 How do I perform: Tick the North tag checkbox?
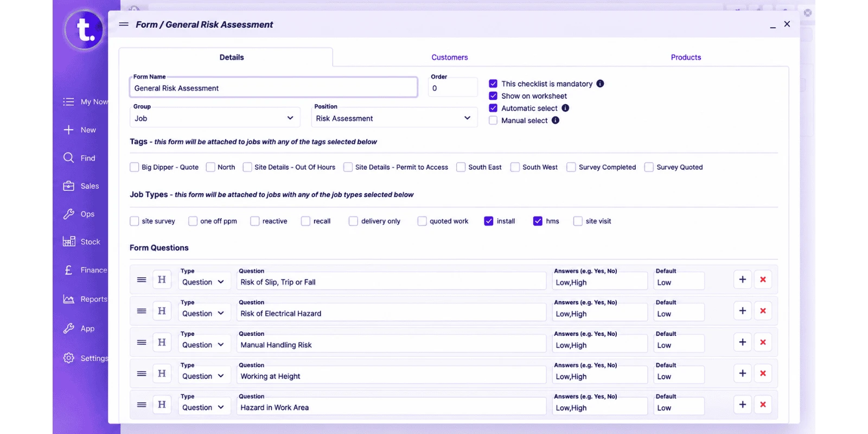tap(210, 167)
